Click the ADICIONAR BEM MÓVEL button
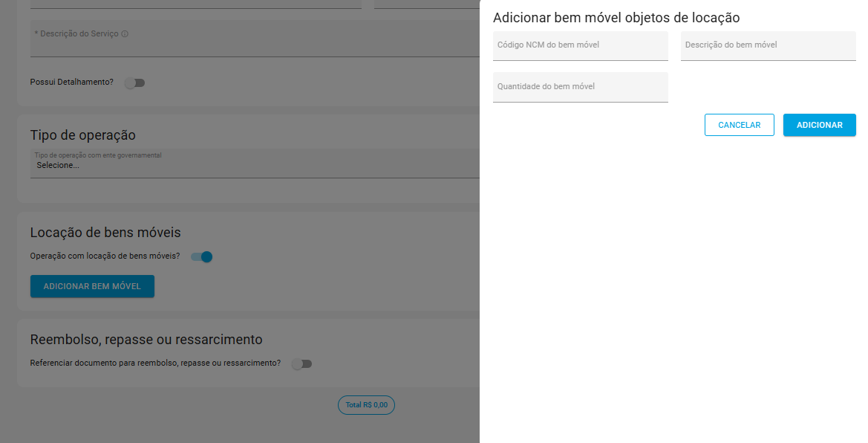The height and width of the screenshot is (443, 868). [92, 286]
